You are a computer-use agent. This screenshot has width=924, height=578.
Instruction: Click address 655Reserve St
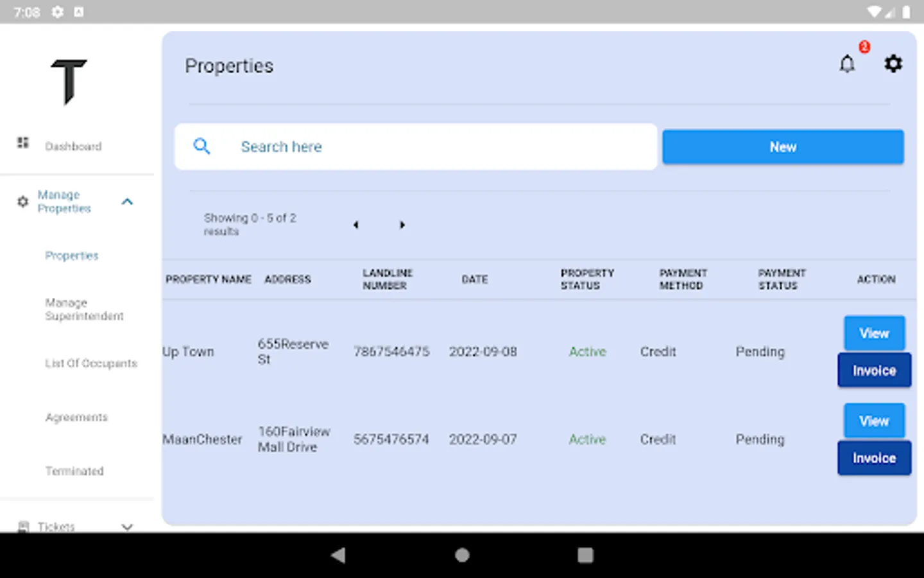coord(293,352)
